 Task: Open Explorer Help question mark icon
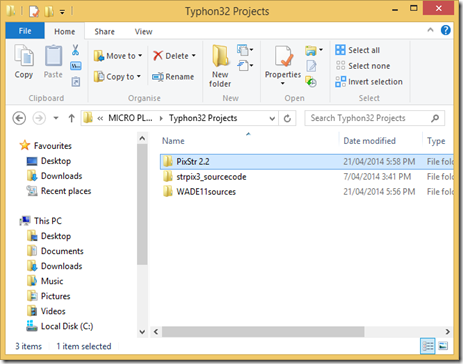446,30
